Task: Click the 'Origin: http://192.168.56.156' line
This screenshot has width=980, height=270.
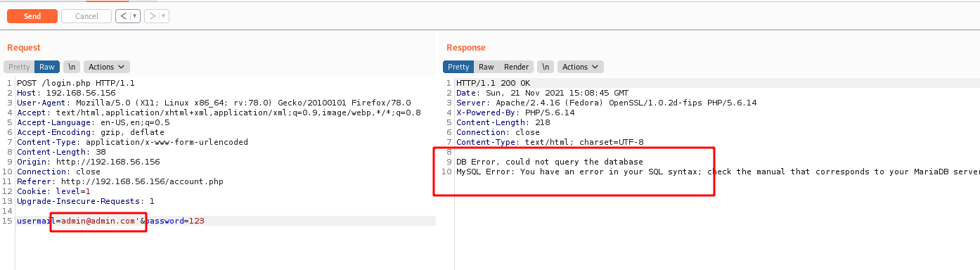Action: point(89,162)
